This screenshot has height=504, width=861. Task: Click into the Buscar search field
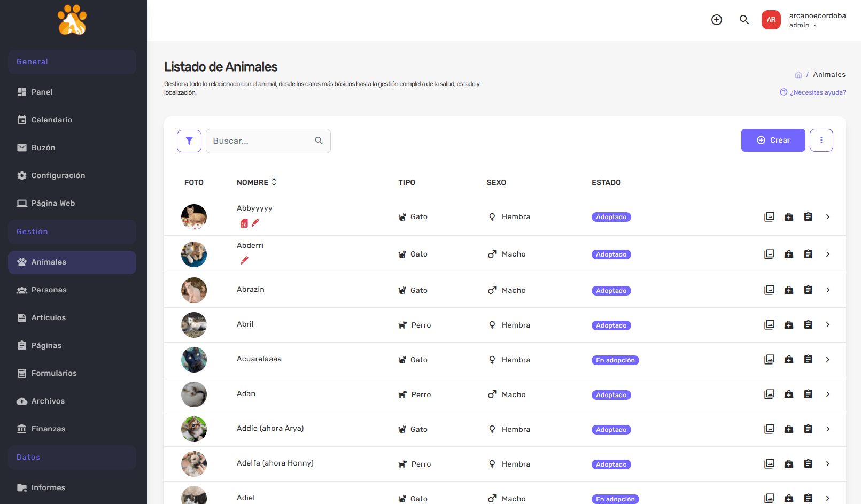(262, 141)
